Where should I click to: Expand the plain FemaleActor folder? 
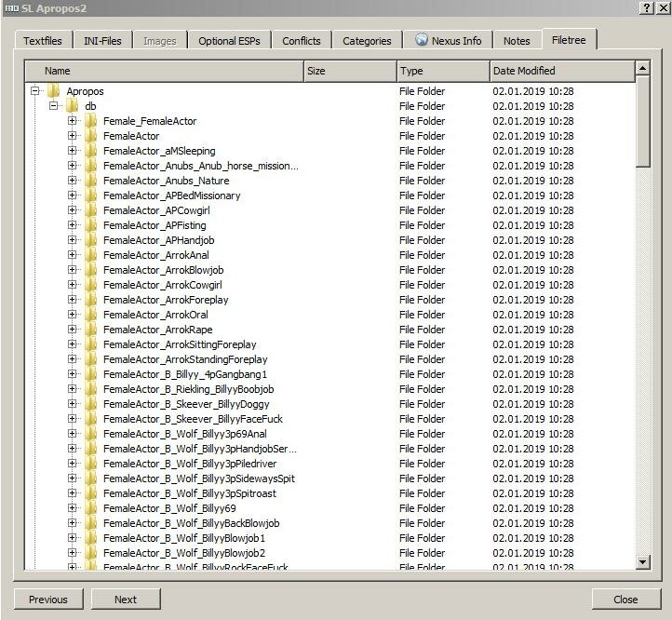click(x=72, y=136)
